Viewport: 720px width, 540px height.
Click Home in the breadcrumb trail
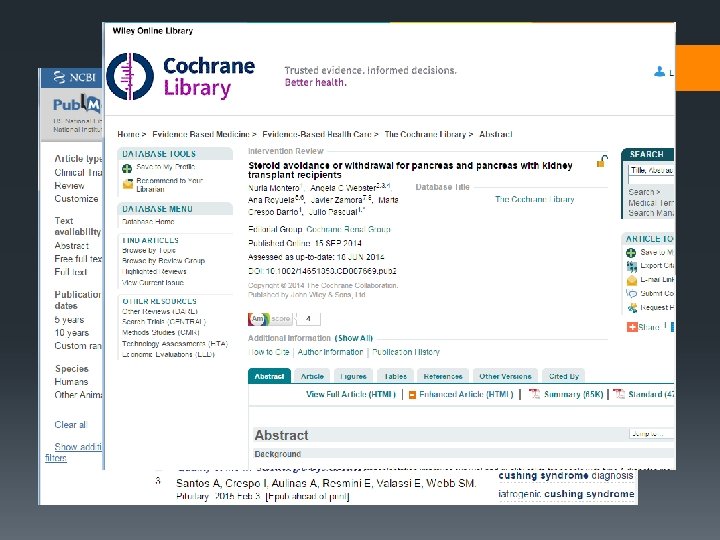(128, 134)
